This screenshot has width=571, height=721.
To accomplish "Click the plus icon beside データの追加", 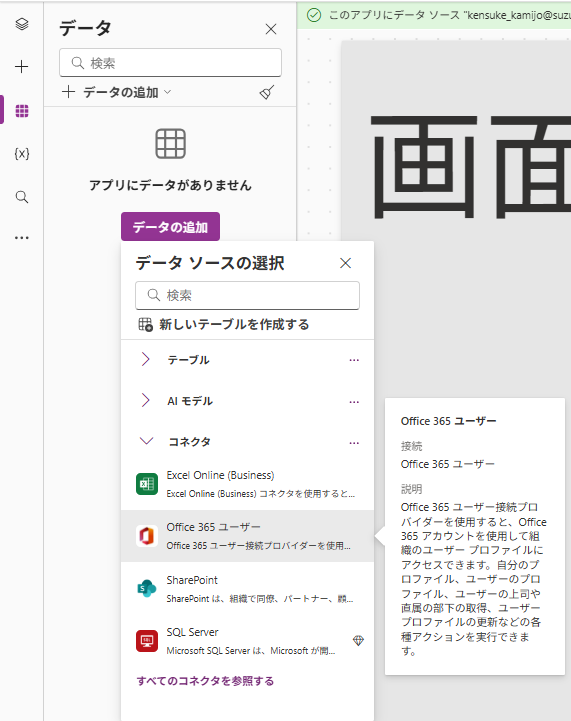I will click(69, 92).
